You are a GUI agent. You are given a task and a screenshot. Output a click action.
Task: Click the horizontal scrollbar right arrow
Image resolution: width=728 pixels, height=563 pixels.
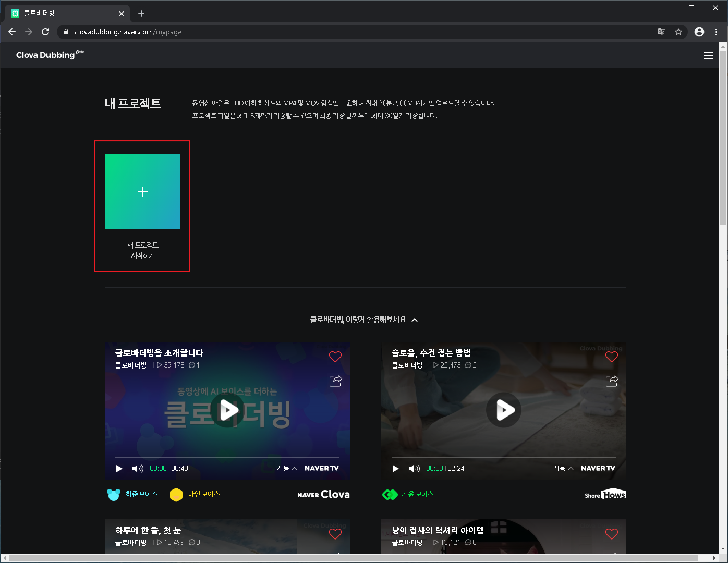coord(715,558)
